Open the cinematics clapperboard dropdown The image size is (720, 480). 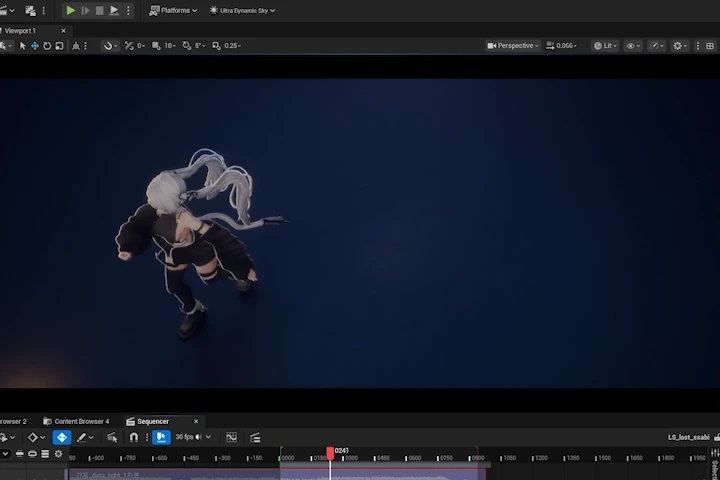coord(7,10)
